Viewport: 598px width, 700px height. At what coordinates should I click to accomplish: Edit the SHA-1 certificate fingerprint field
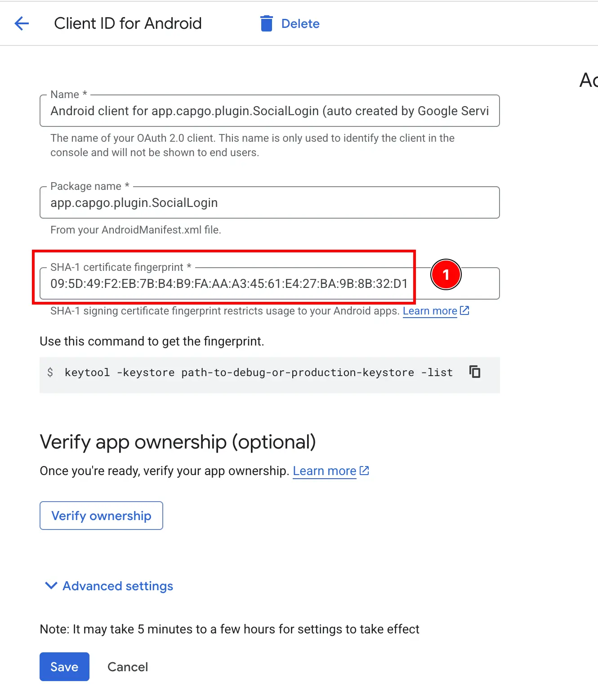(x=225, y=283)
